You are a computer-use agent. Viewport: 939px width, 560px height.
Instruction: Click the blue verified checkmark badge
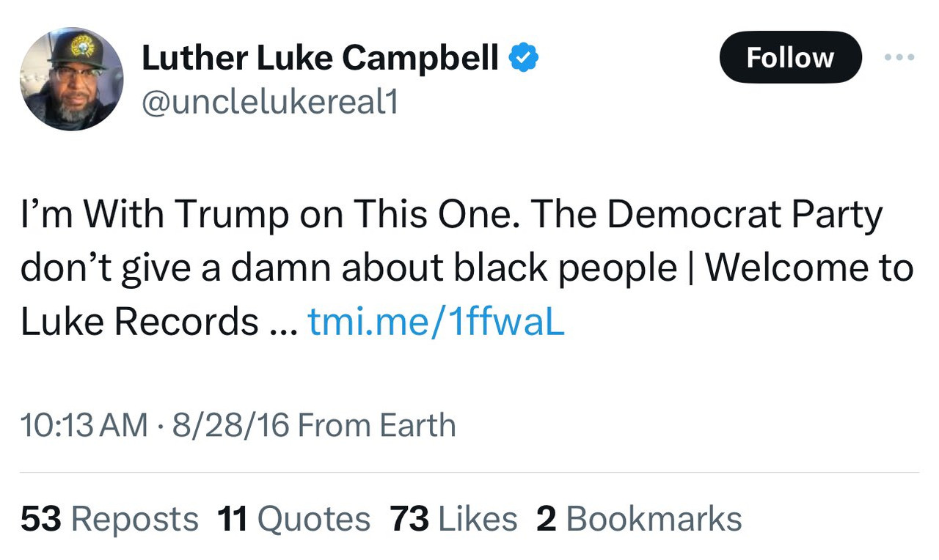(525, 58)
